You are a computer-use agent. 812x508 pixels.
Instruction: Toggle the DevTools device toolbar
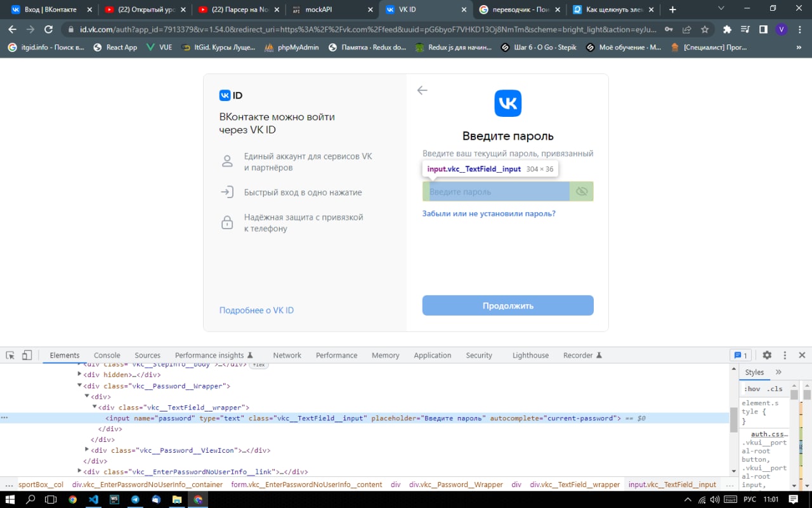pos(27,355)
